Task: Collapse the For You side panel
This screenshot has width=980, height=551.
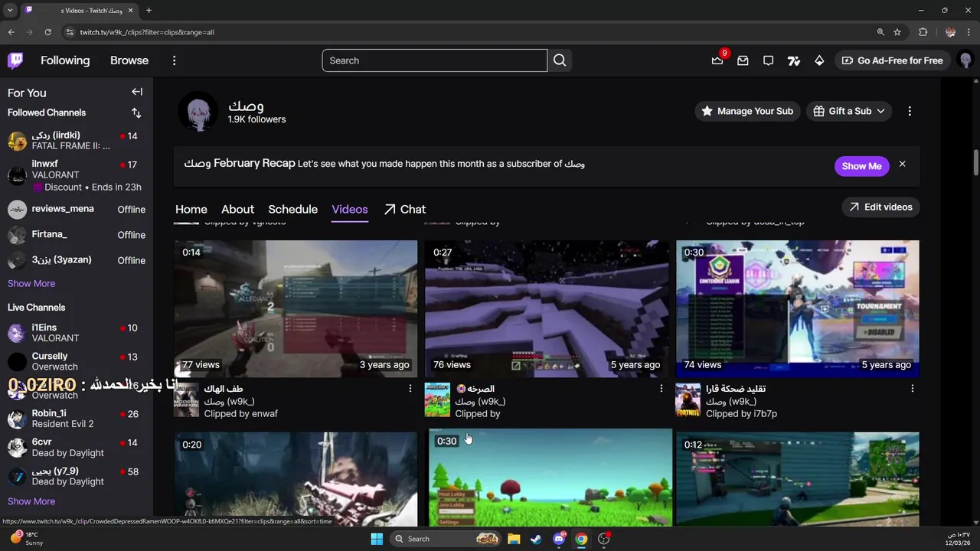Action: pos(137,92)
